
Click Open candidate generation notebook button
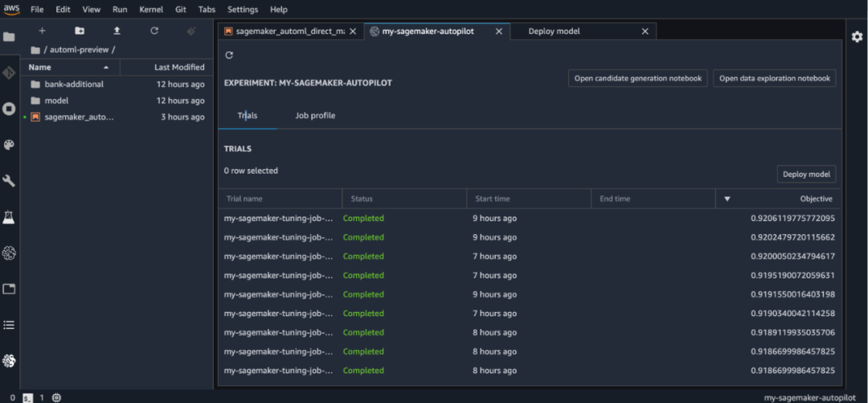(x=637, y=78)
